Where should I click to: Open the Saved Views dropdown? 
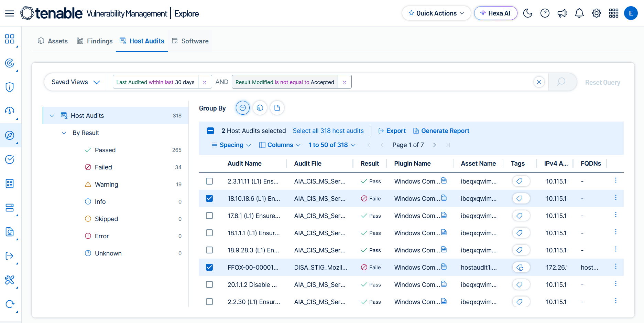(x=76, y=82)
